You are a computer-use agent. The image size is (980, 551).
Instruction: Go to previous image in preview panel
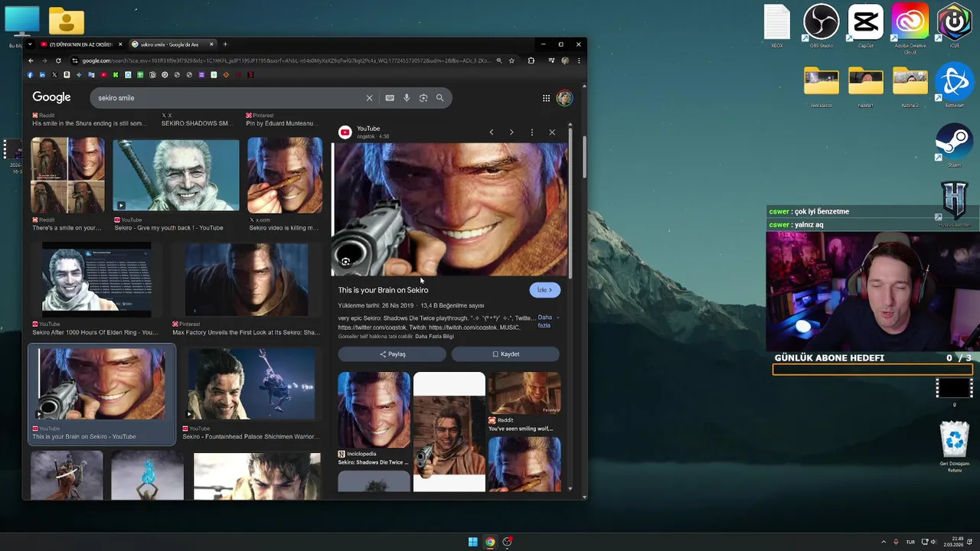click(x=492, y=132)
